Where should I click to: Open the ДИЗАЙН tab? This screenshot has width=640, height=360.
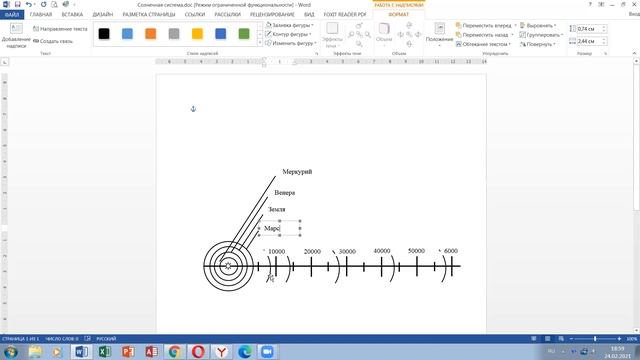[x=102, y=15]
